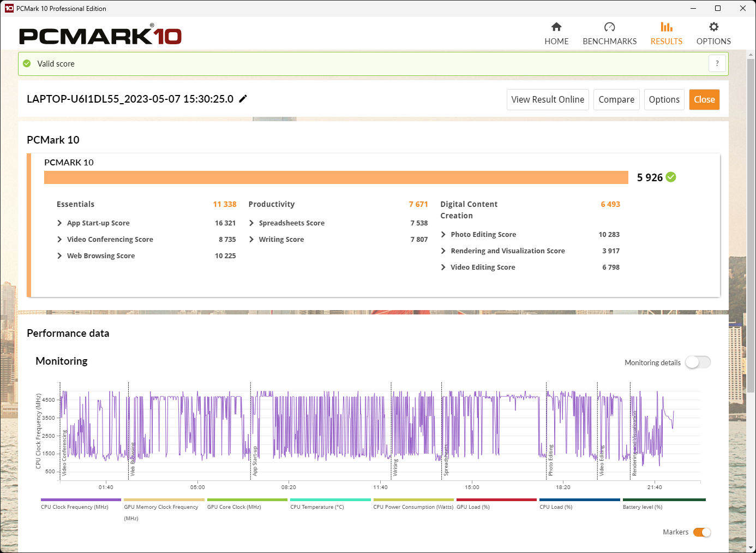Click the scroll down arrow

click(x=751, y=548)
